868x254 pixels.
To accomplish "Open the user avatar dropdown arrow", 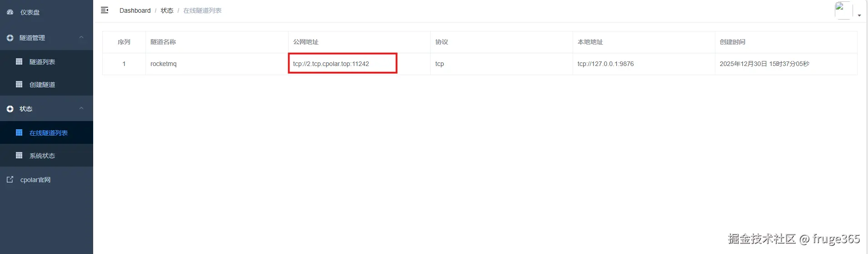I will click(x=859, y=15).
